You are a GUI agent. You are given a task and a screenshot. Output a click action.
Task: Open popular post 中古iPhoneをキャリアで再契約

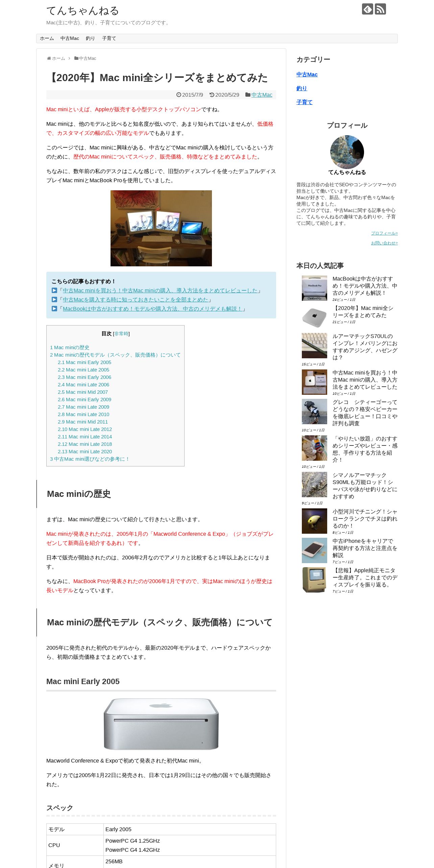365,548
